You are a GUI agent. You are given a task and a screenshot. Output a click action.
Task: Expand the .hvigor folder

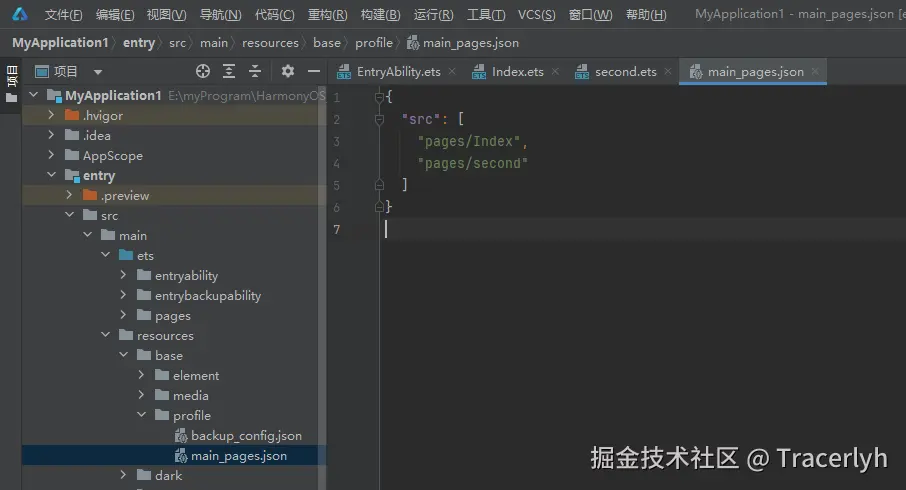(51, 115)
